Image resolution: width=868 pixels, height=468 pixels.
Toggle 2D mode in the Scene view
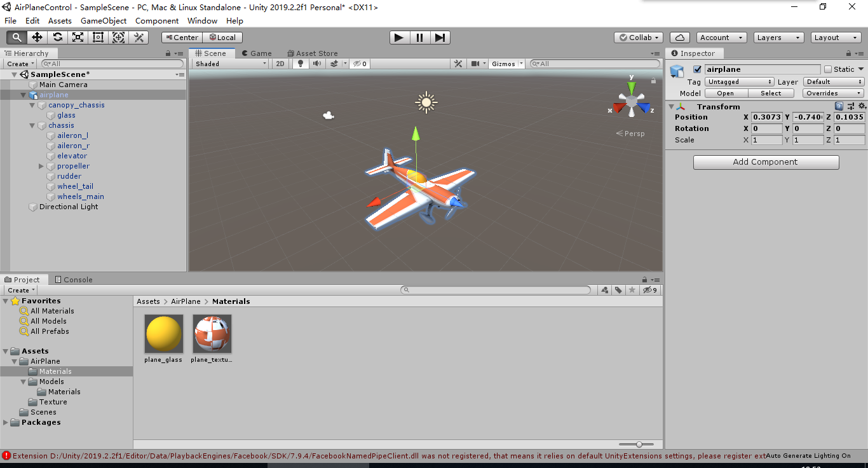280,64
